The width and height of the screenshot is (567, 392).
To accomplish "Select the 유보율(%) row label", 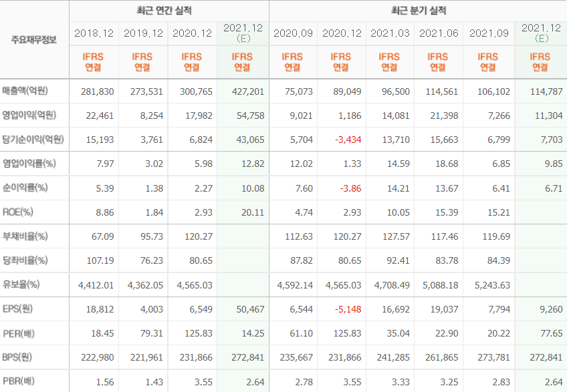I will pos(21,284).
